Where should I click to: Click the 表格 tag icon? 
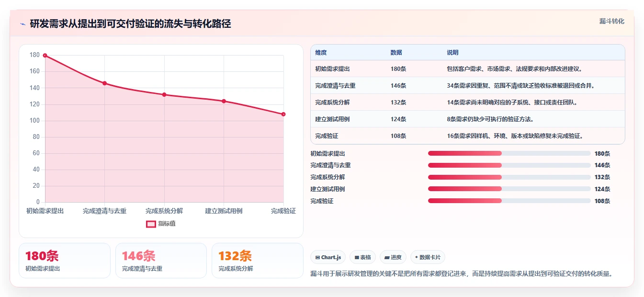click(x=357, y=258)
